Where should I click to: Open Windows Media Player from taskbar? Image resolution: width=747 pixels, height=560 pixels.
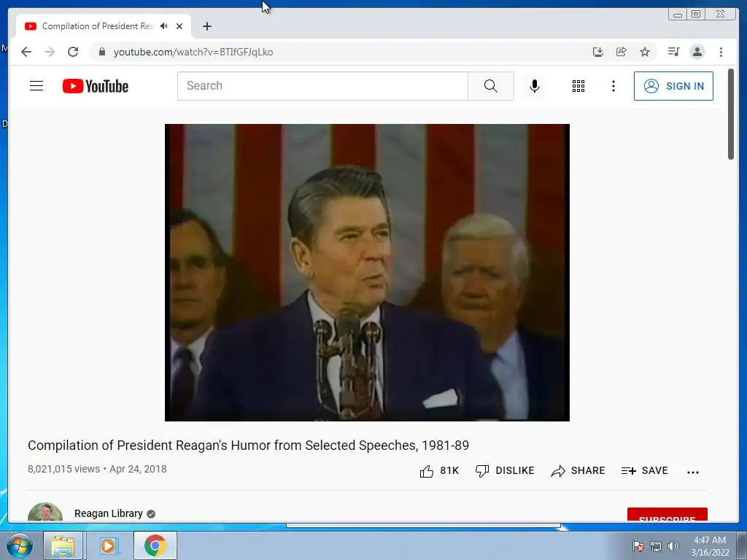click(108, 545)
